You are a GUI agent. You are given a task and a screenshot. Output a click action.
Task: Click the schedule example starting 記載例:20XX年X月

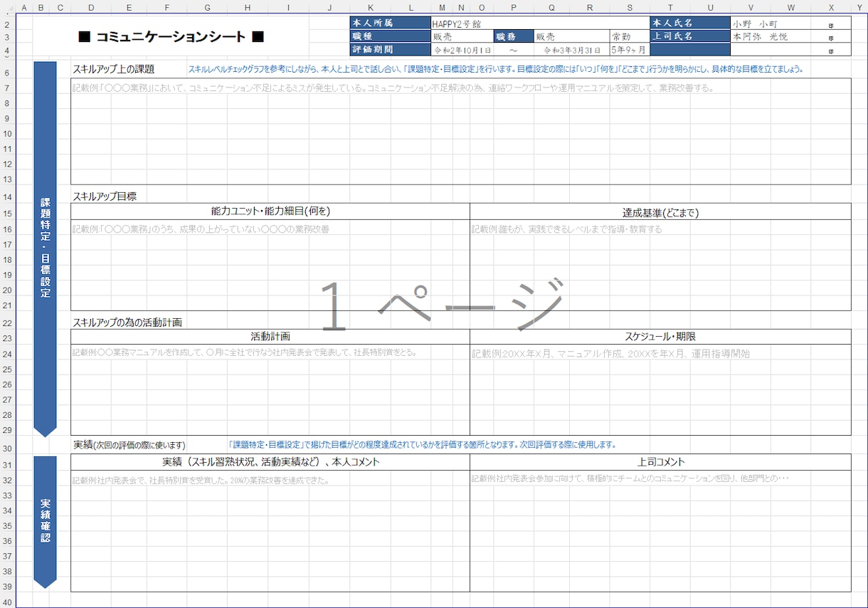[611, 353]
